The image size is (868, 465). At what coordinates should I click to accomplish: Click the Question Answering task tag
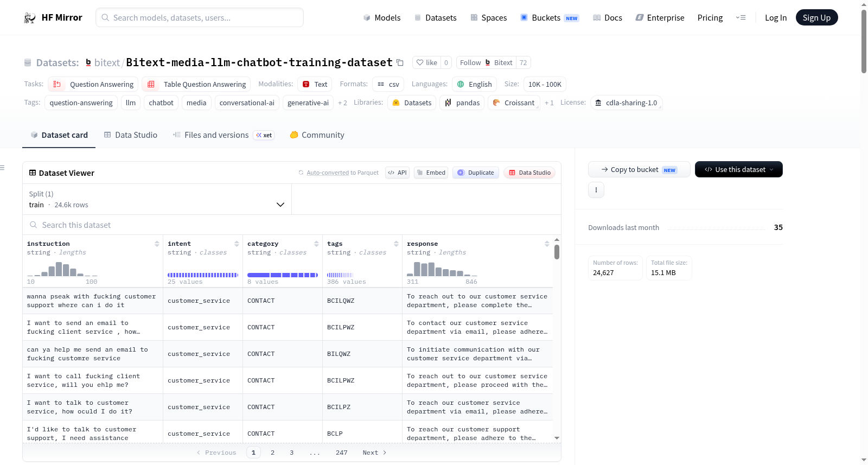[x=93, y=84]
